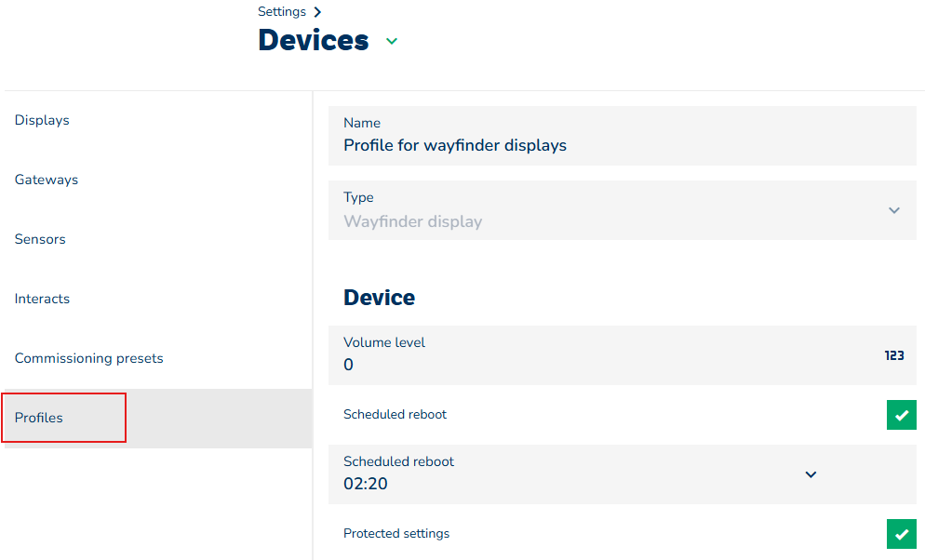The height and width of the screenshot is (560, 925).
Task: Click the chevron icon in Type field
Action: [893, 210]
